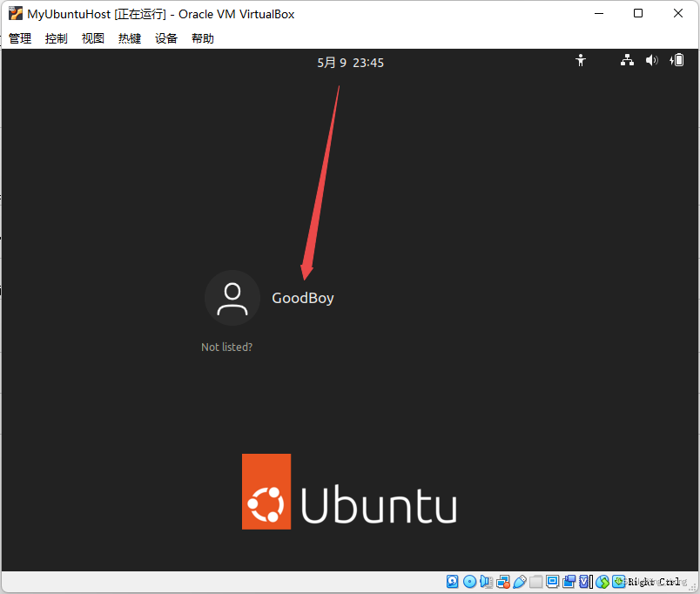Click the audio status icon
This screenshot has width=700, height=594.
tap(487, 582)
